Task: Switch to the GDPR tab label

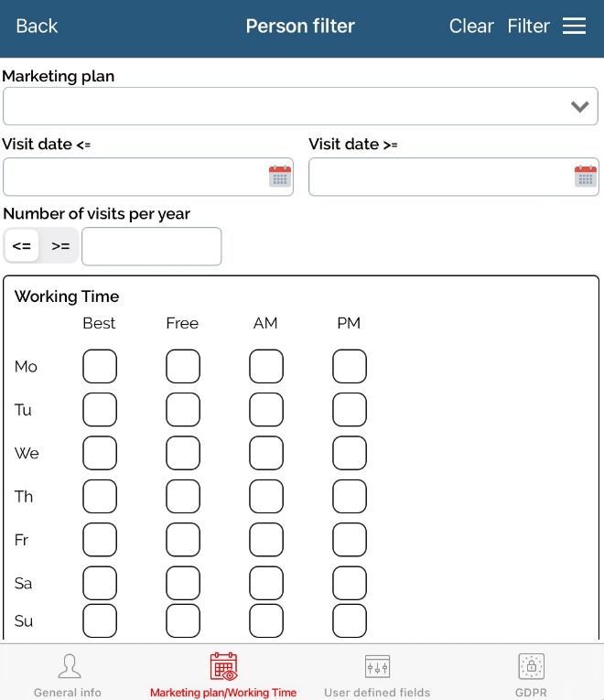Action: click(x=531, y=693)
